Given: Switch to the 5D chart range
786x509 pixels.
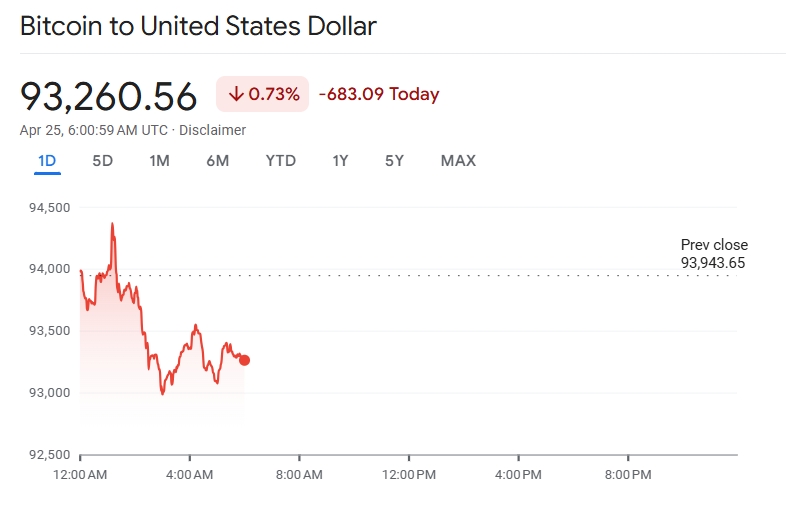Looking at the screenshot, I should coord(102,160).
